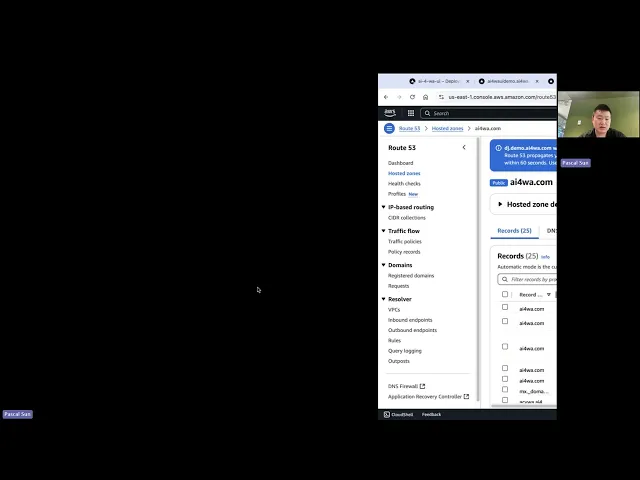The height and width of the screenshot is (480, 640).
Task: Open Outbound endpoints under Resolver
Action: pyautogui.click(x=412, y=330)
